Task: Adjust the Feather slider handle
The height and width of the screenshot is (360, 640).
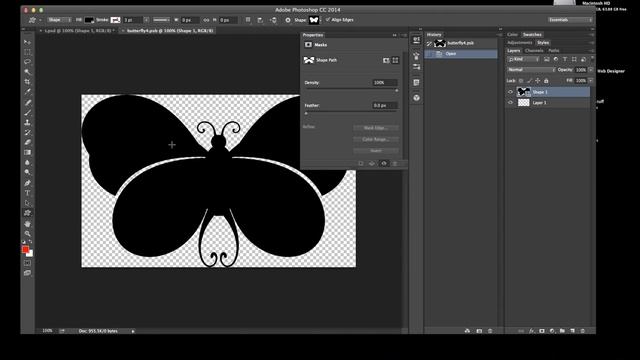Action: click(x=306, y=113)
